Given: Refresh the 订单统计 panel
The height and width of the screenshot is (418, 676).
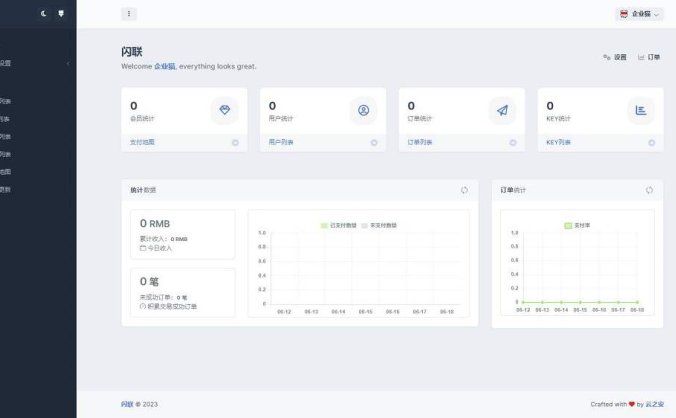Looking at the screenshot, I should click(649, 190).
